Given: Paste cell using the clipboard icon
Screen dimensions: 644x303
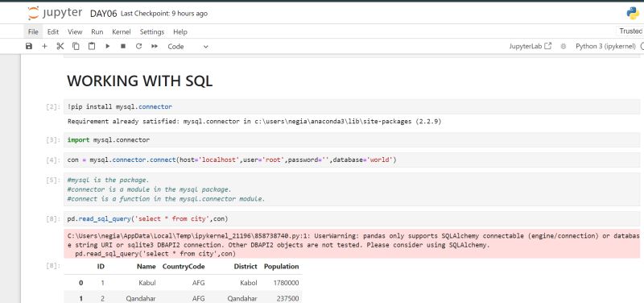Looking at the screenshot, I should coord(92,47).
